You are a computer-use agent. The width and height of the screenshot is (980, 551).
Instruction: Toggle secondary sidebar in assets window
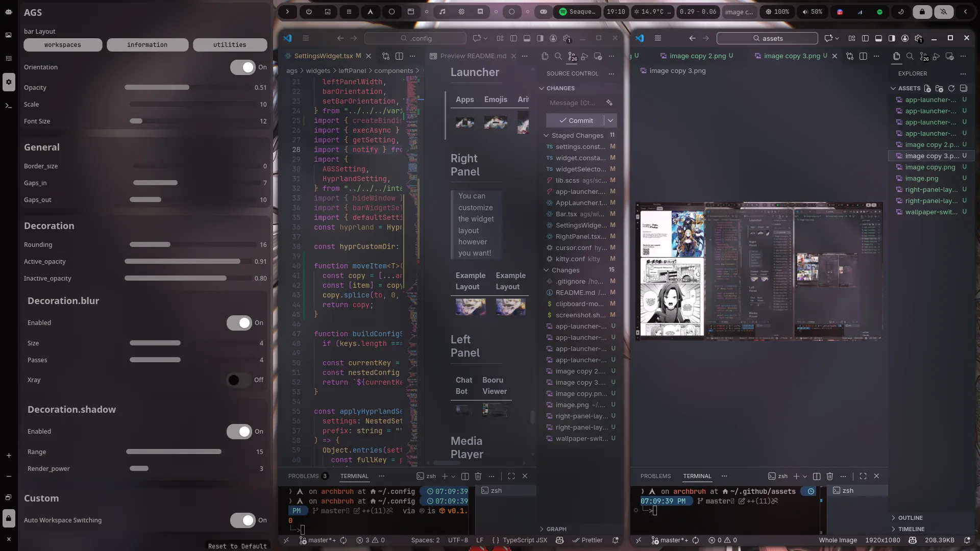pos(892,38)
